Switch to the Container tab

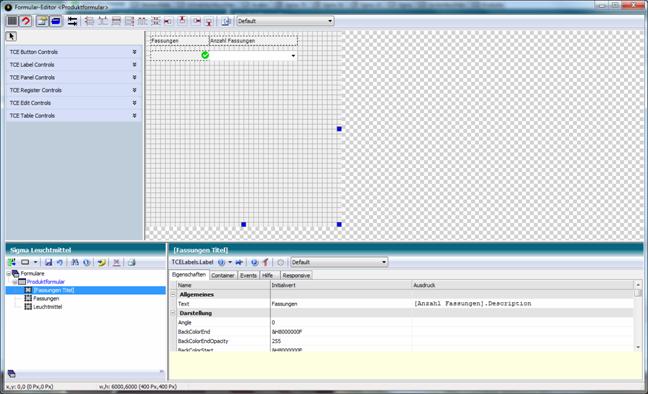click(x=223, y=275)
